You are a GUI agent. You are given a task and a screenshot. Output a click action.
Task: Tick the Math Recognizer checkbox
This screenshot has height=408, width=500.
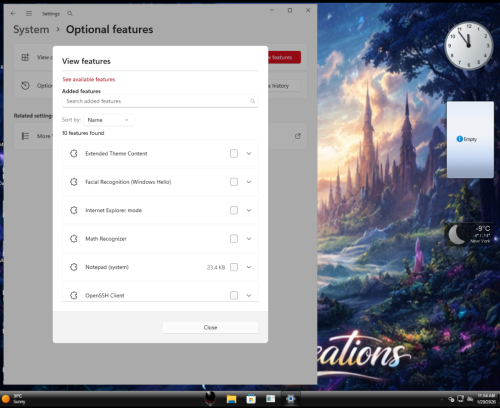(x=234, y=239)
